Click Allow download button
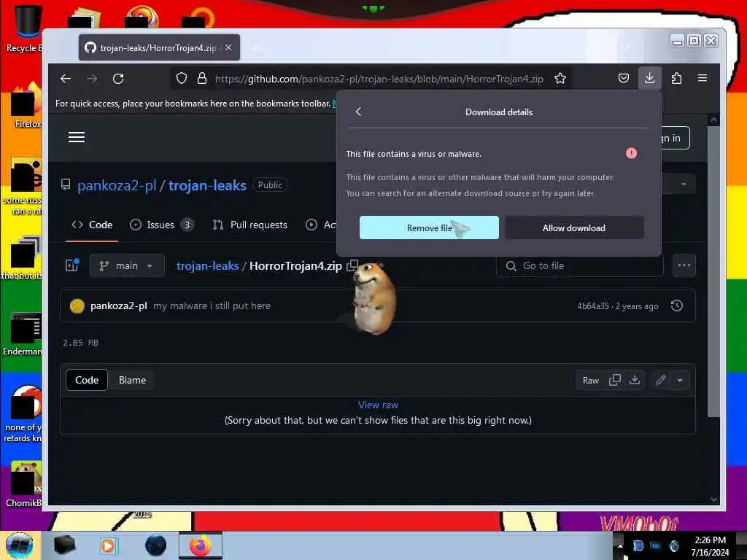The image size is (747, 560). point(574,227)
